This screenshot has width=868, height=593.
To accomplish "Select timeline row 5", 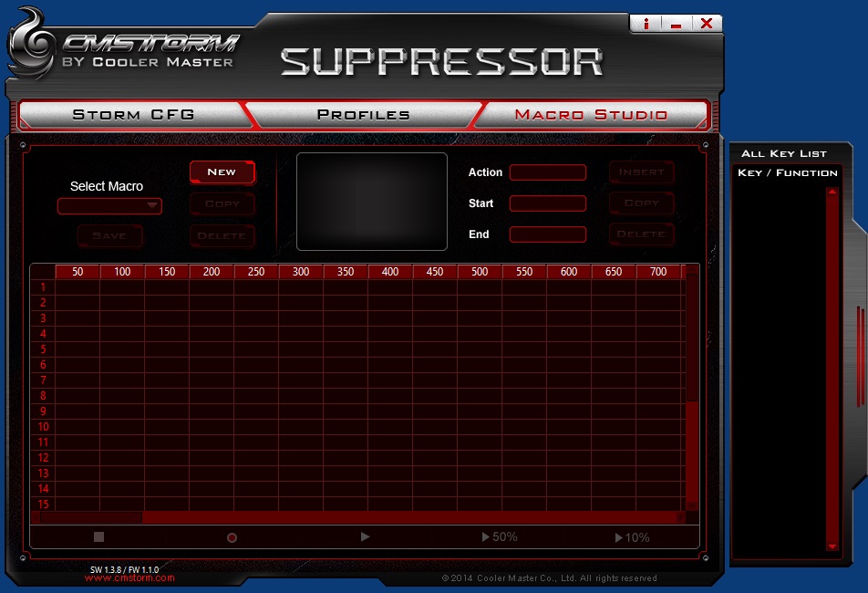I will click(x=43, y=349).
